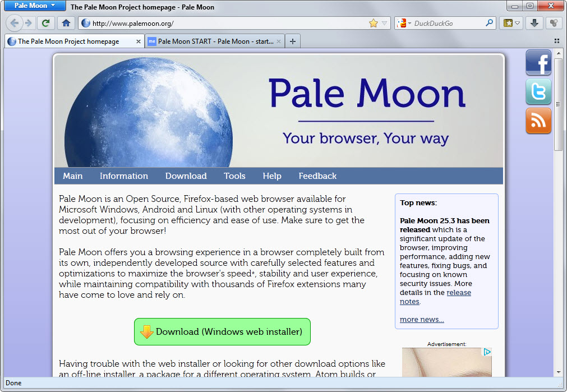
Task: Click the sync status toolbar icon
Action: point(553,23)
